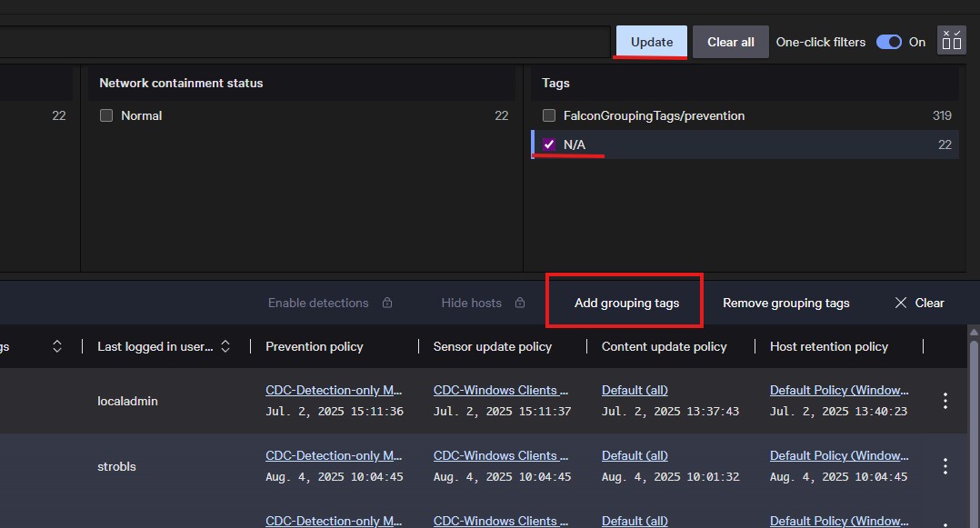Image resolution: width=980 pixels, height=528 pixels.
Task: Click the lock icon beside Enable detections
Action: 387,303
